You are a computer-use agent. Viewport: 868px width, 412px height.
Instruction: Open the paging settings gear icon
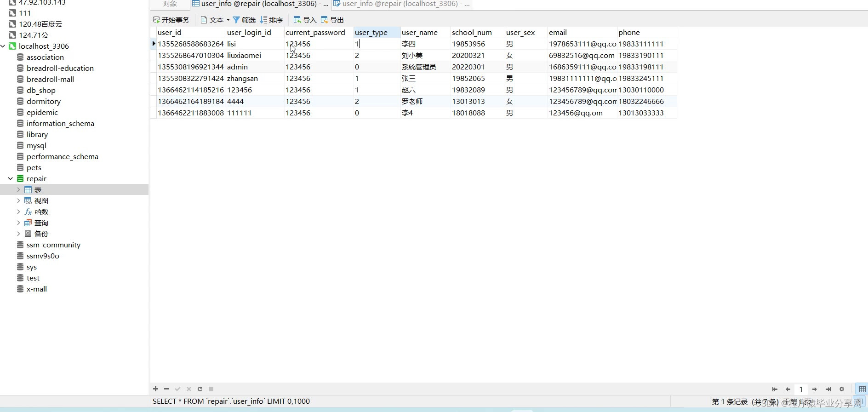click(842, 389)
